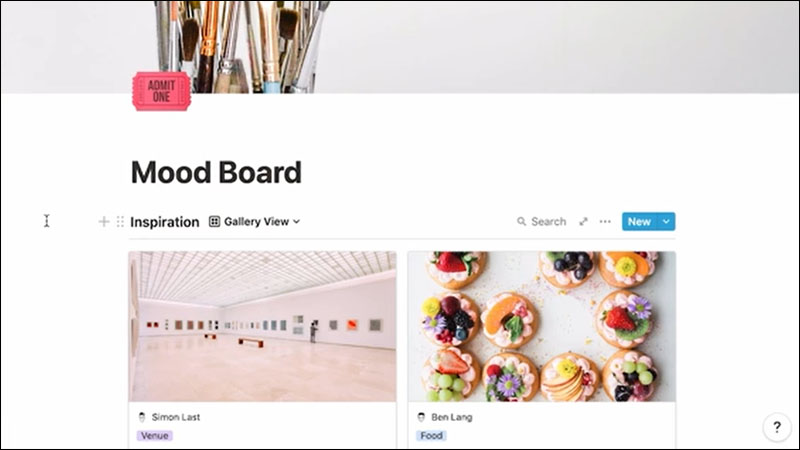Click the six-dot drag handle icon
The image size is (800, 450).
[120, 221]
